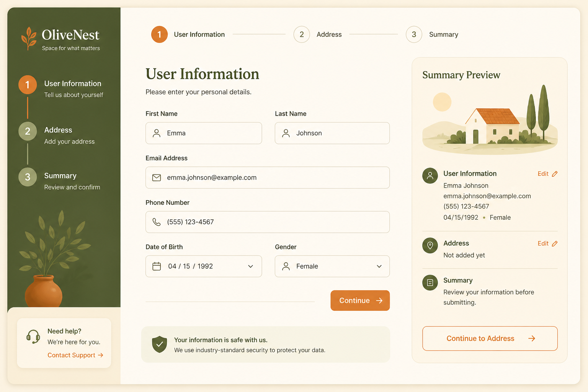Go to top stepper Address step
The width and height of the screenshot is (588, 392).
coord(318,34)
